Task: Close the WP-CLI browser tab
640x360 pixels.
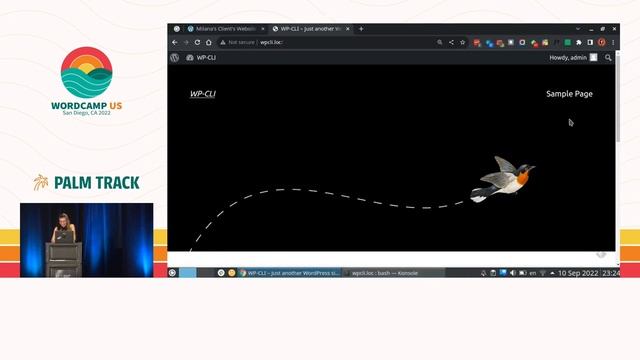Action: (348, 29)
